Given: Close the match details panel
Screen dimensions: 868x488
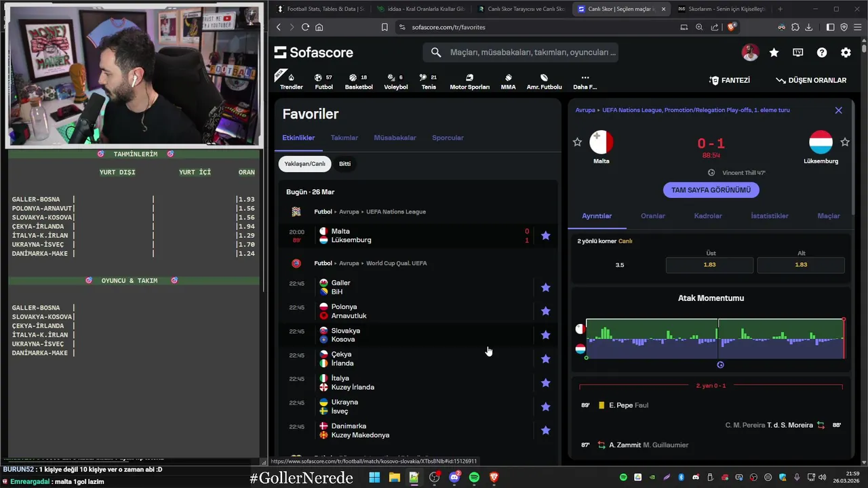Looking at the screenshot, I should [x=838, y=110].
